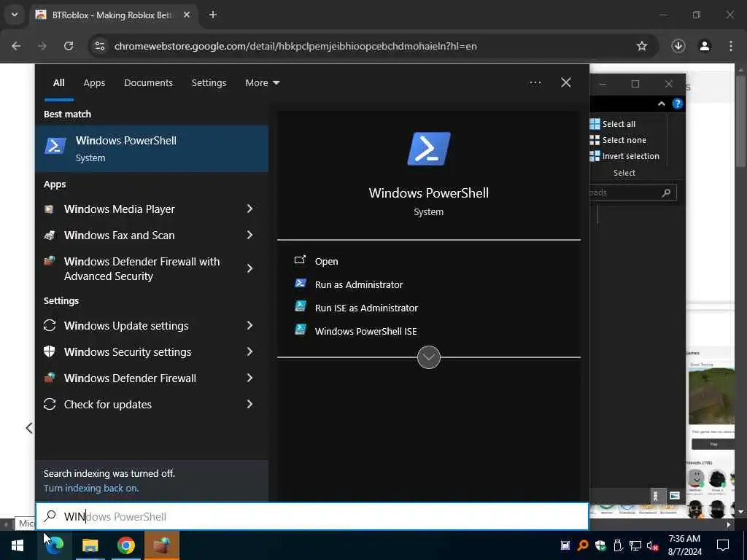The height and width of the screenshot is (560, 747).
Task: Click Select none in File Explorer
Action: point(618,140)
